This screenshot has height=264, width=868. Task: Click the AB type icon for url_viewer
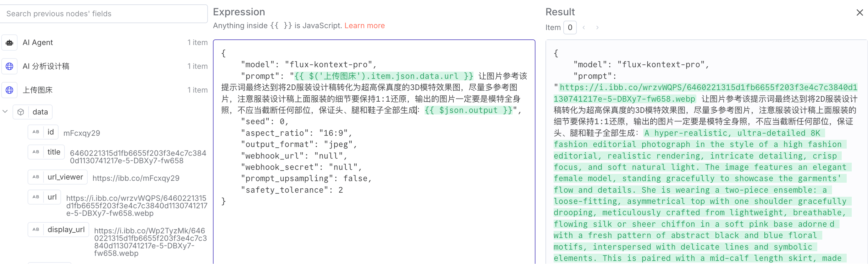[36, 177]
